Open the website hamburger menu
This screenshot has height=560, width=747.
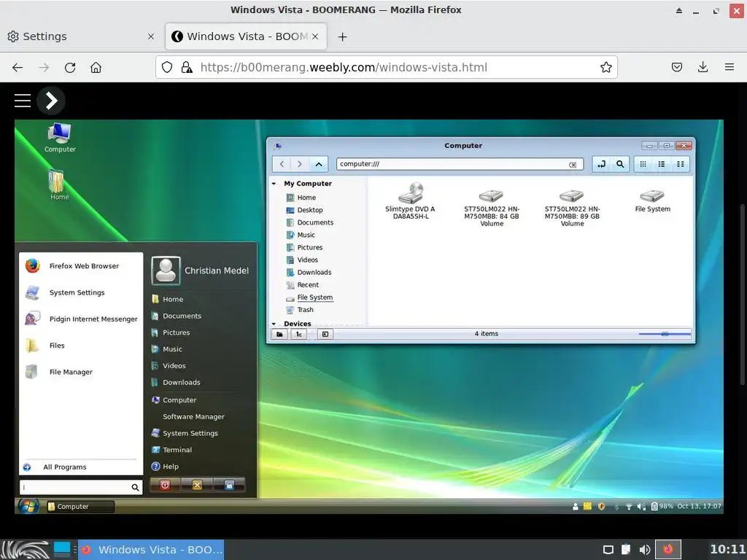(x=23, y=101)
